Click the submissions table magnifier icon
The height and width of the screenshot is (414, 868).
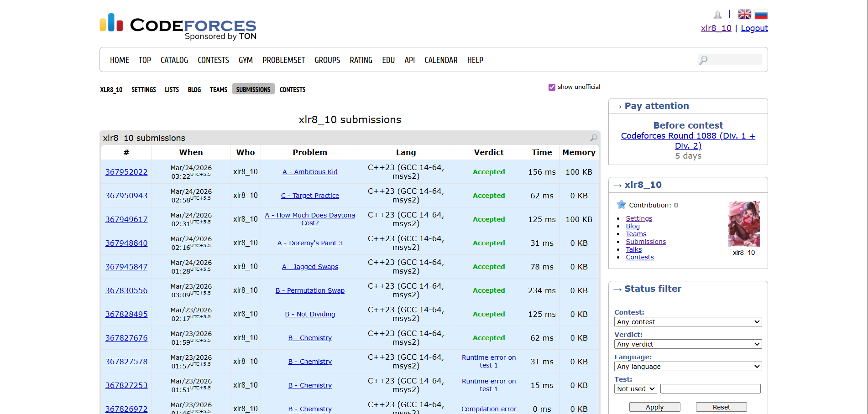pyautogui.click(x=593, y=138)
